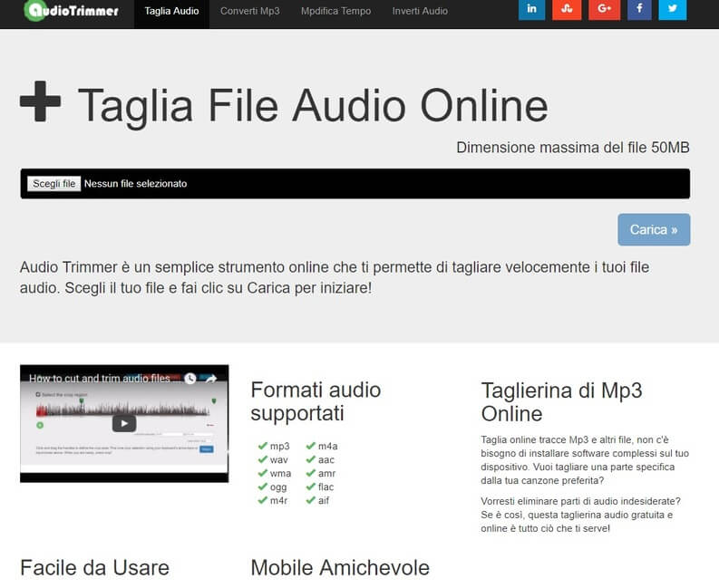719x588 pixels.
Task: Click the flac format entry
Action: click(320, 487)
